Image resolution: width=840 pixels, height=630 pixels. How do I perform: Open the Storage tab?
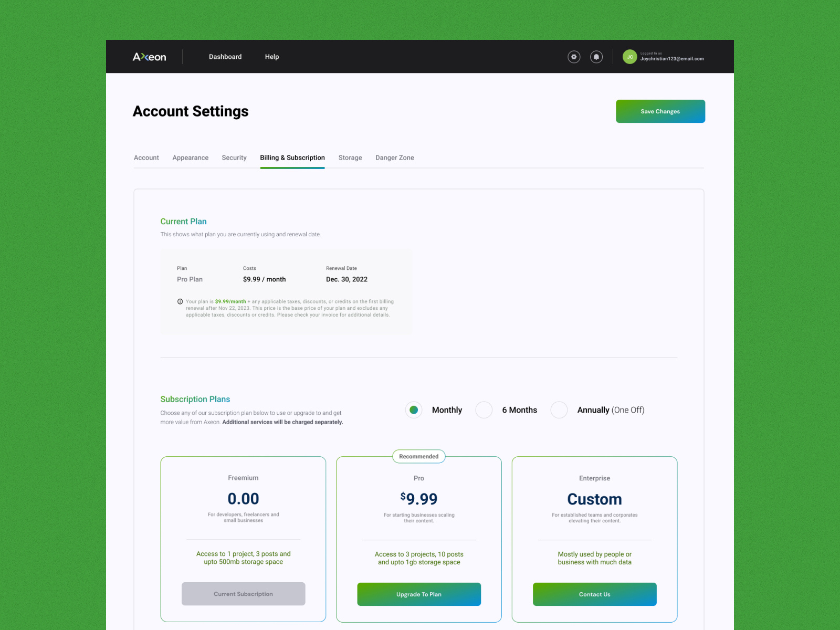350,157
